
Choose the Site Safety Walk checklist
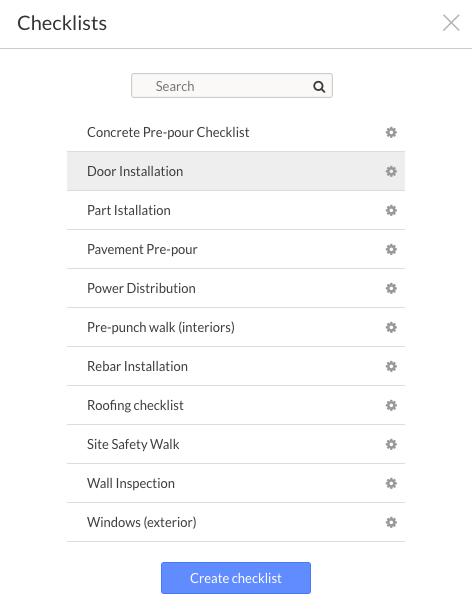point(236,444)
